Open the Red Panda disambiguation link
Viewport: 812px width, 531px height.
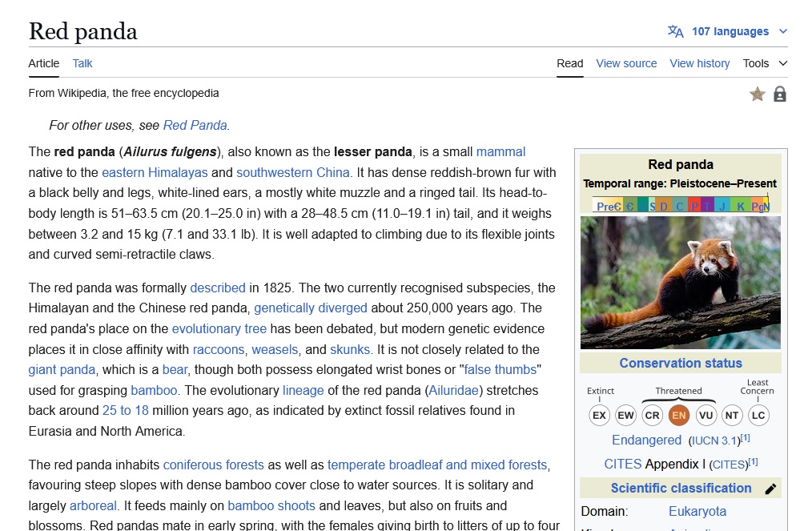pyautogui.click(x=195, y=126)
